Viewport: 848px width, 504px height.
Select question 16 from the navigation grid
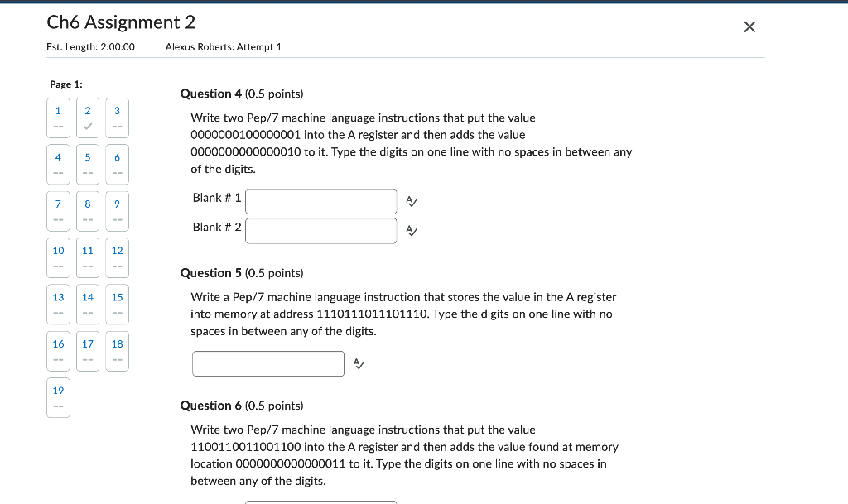58,351
